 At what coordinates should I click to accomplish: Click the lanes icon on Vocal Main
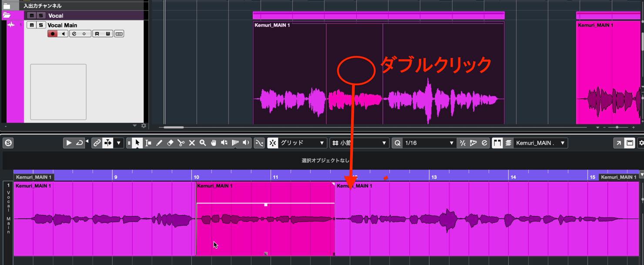tap(119, 34)
